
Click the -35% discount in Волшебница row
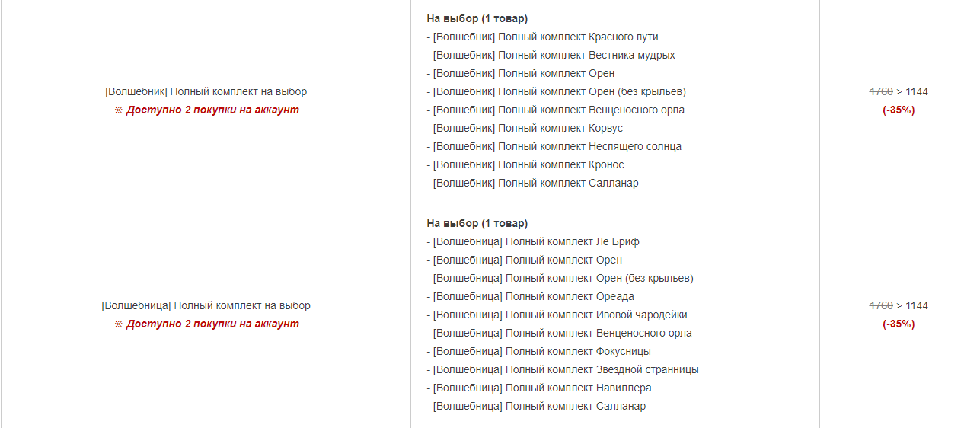point(899,324)
